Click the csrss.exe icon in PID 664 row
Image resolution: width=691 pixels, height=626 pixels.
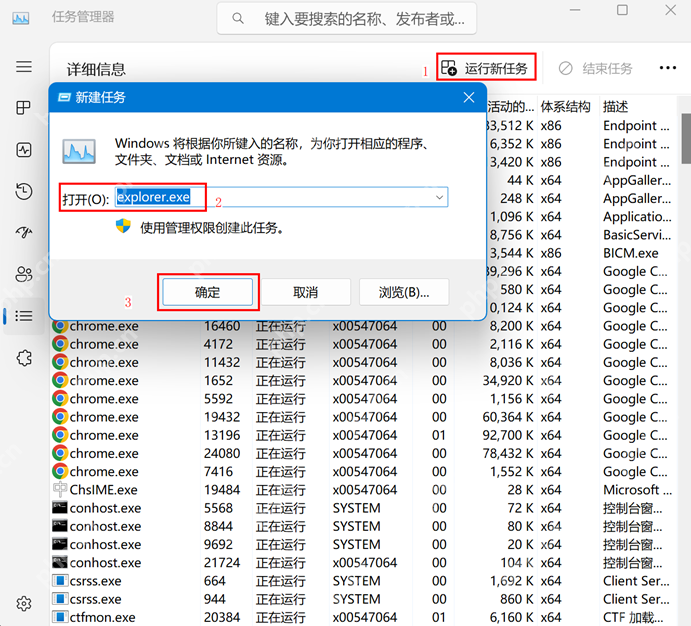(60, 580)
